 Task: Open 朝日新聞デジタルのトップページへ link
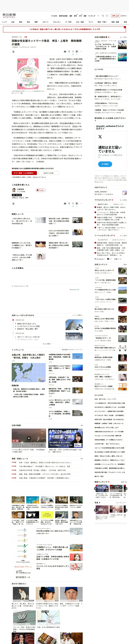tap(72, 350)
